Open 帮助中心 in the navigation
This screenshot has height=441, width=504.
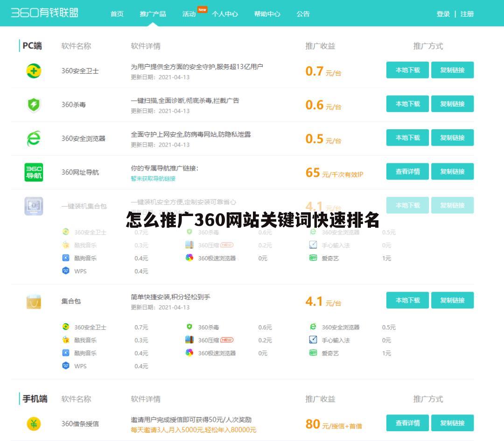coord(267,14)
